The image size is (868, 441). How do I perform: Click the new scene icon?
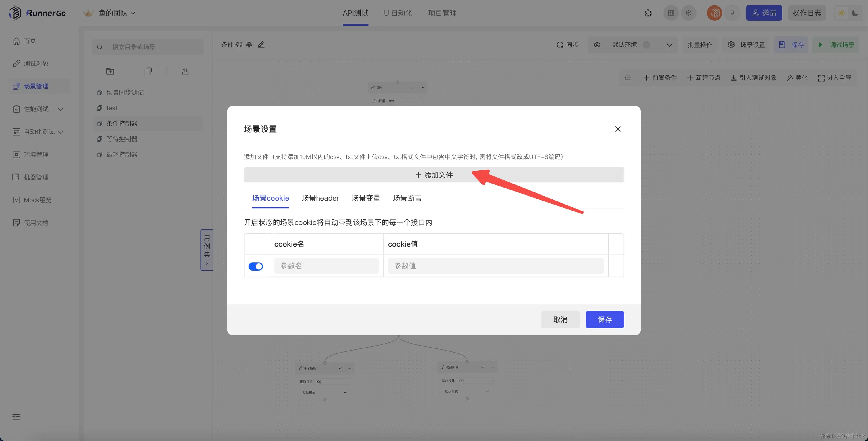148,72
